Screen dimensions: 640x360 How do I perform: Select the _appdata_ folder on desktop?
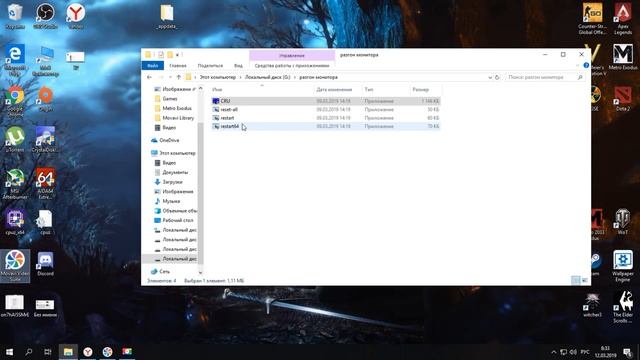point(167,16)
